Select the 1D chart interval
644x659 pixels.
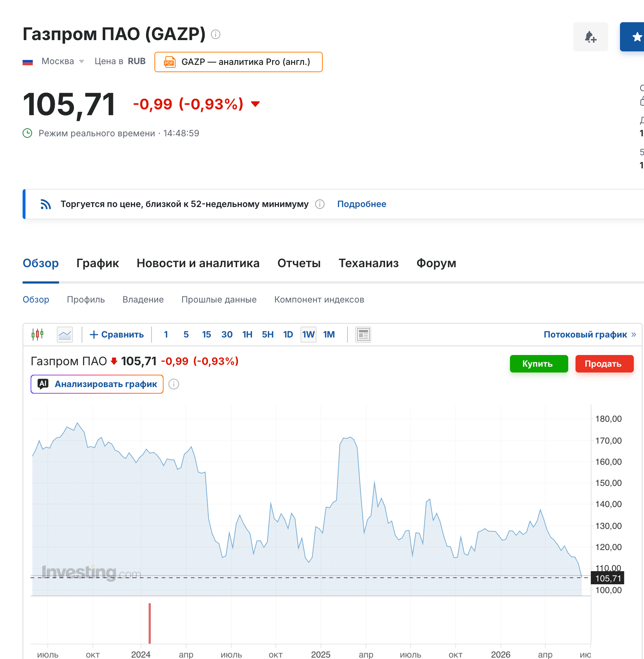(288, 335)
